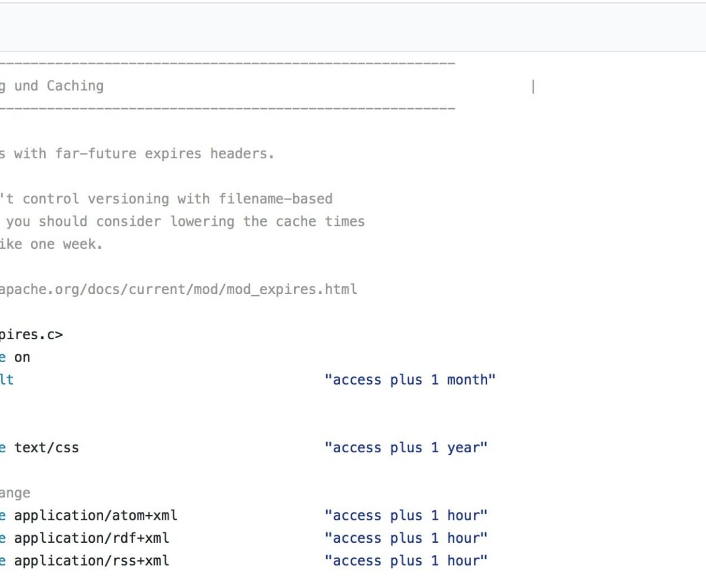Image resolution: width=706 pixels, height=588 pixels.
Task: Click 'application/rss+xml' MIME type
Action: click(92, 560)
